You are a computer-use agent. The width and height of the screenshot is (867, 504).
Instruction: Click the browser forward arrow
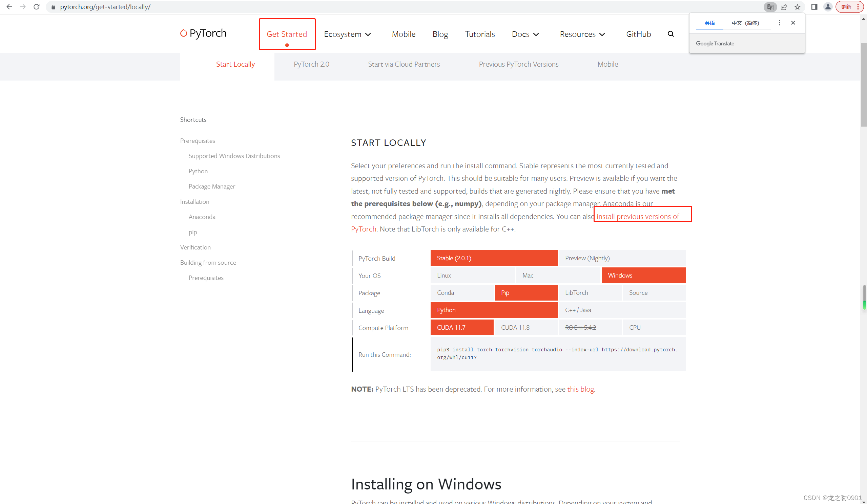tap(23, 6)
